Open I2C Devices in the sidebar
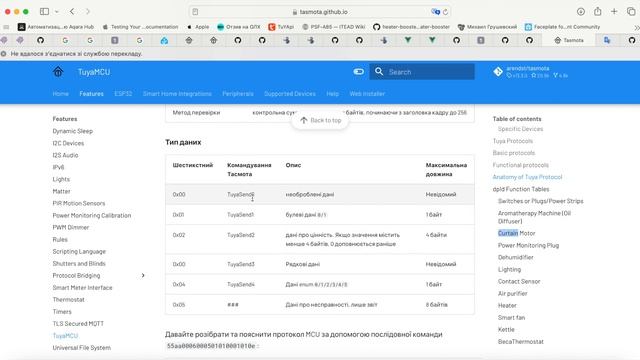 (68, 143)
